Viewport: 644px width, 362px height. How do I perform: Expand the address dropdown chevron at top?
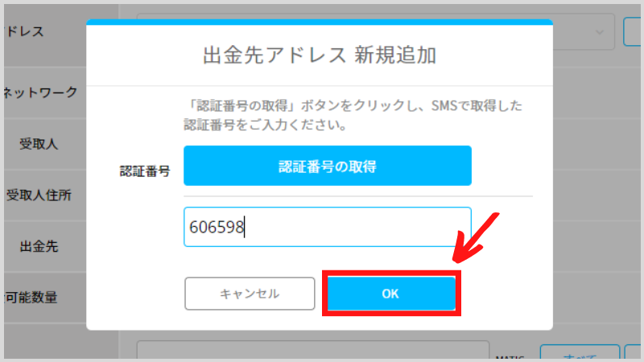(600, 32)
